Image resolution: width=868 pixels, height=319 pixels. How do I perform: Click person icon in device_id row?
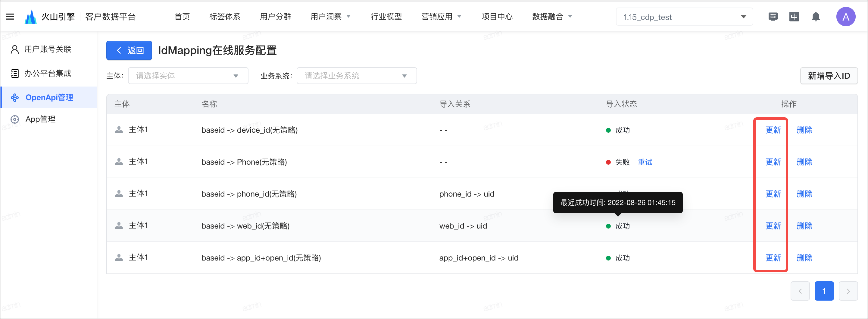point(119,130)
